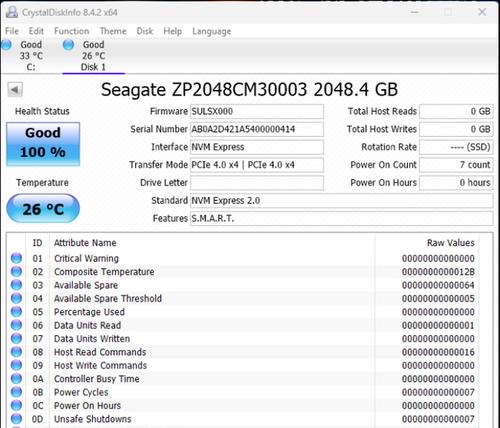Select the Critical Warning attribute name
The width and height of the screenshot is (500, 428).
coord(86,258)
